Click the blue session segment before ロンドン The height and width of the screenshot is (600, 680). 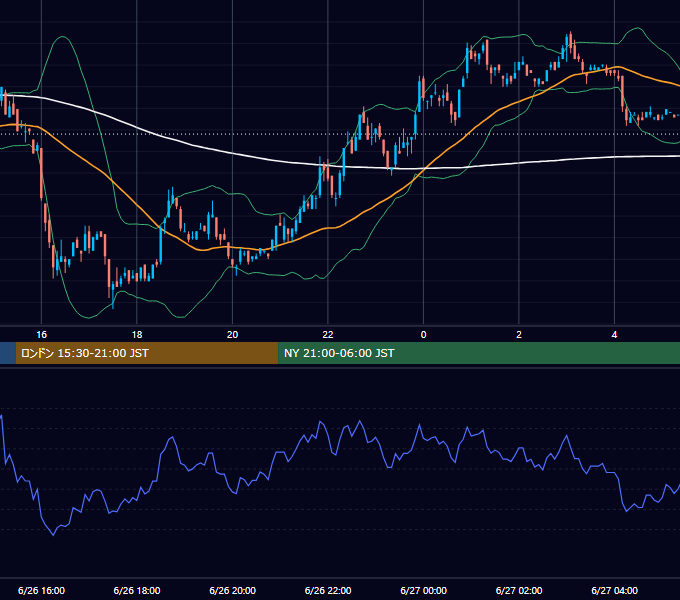(x=8, y=353)
